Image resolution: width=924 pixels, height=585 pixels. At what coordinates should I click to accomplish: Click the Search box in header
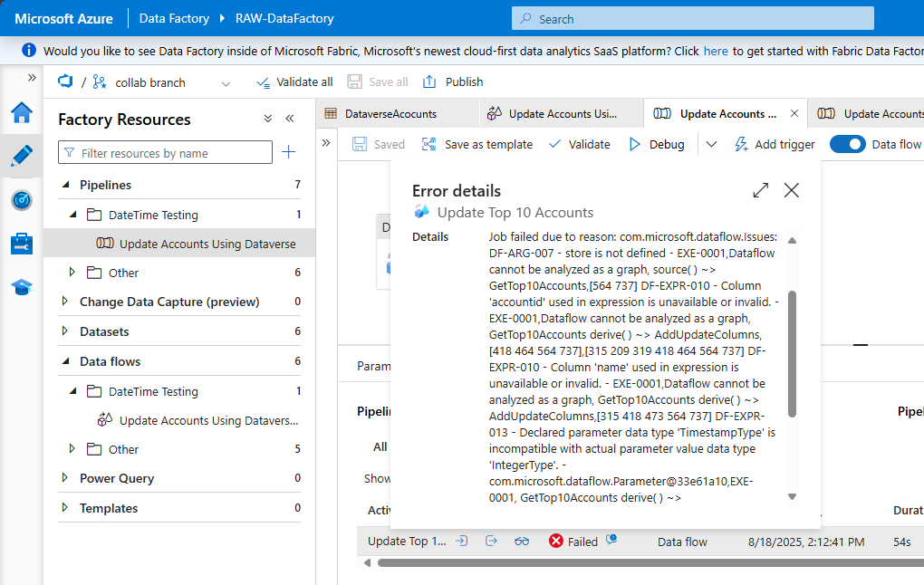692,19
